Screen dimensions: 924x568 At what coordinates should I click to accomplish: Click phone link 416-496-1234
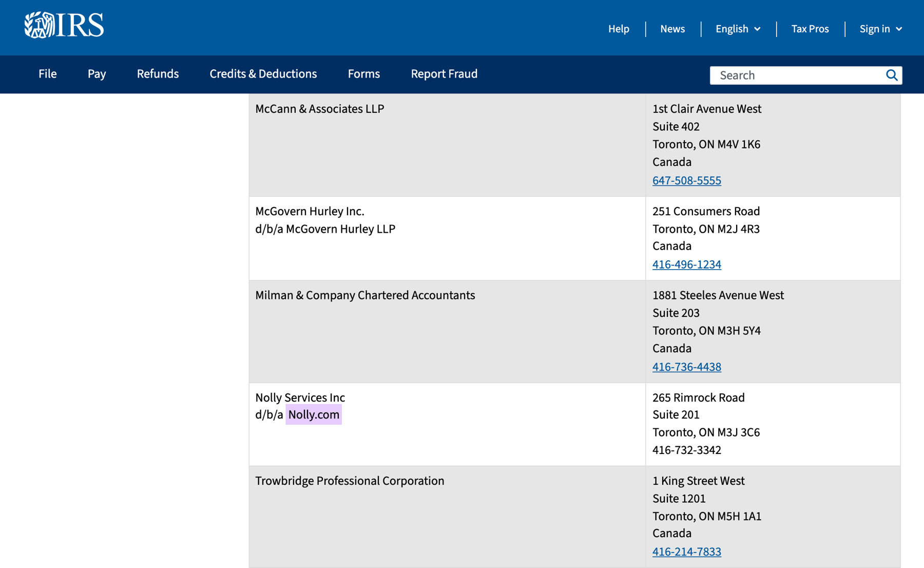click(x=687, y=264)
